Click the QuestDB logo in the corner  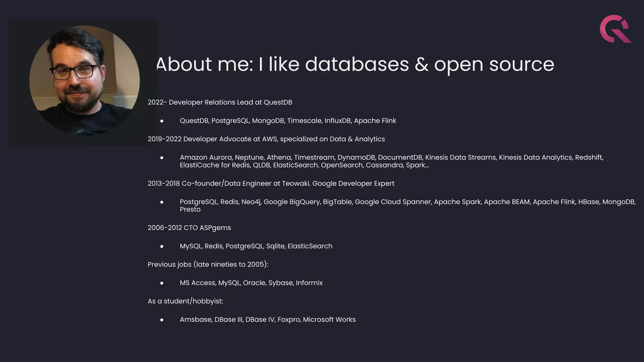coord(616,29)
